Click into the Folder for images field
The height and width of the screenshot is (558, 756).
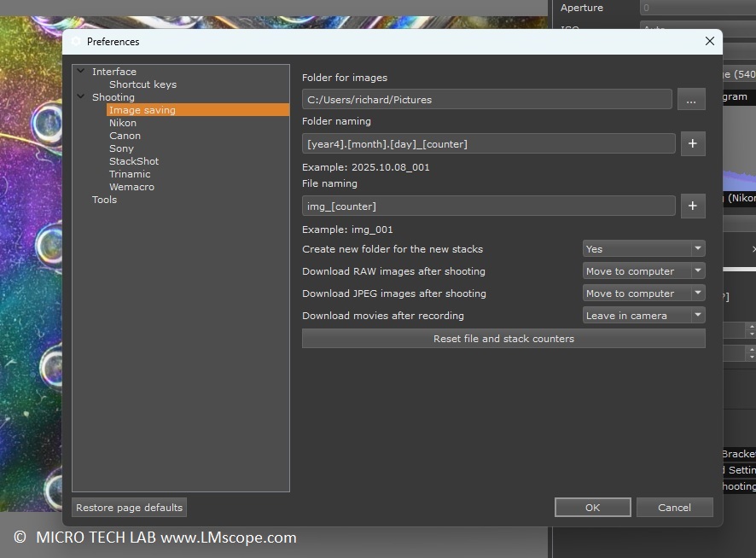(486, 100)
